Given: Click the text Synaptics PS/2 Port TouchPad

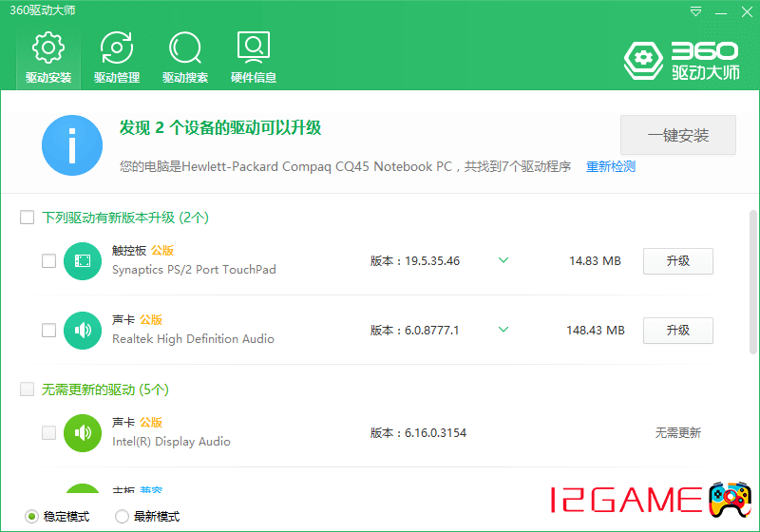Looking at the screenshot, I should 194,270.
